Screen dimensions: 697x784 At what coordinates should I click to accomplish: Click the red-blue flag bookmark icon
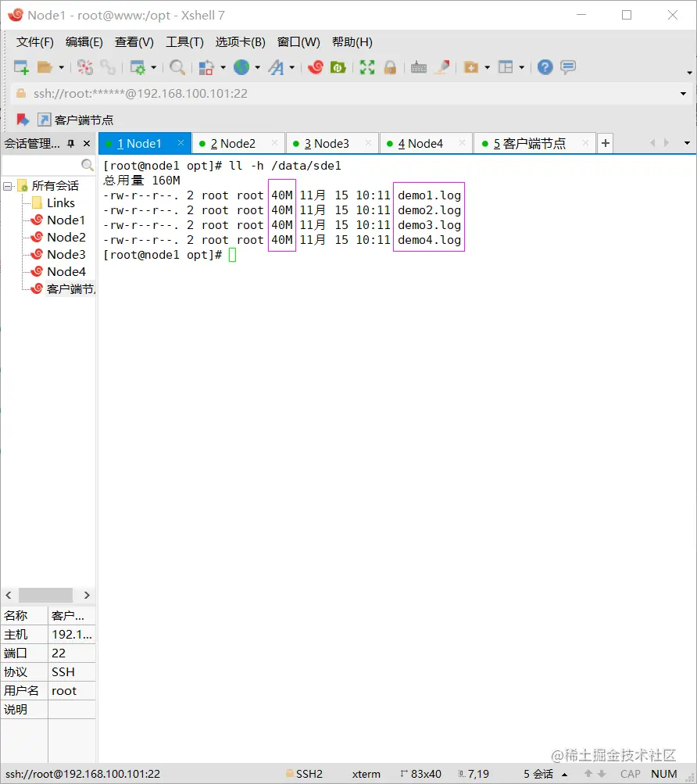(23, 120)
